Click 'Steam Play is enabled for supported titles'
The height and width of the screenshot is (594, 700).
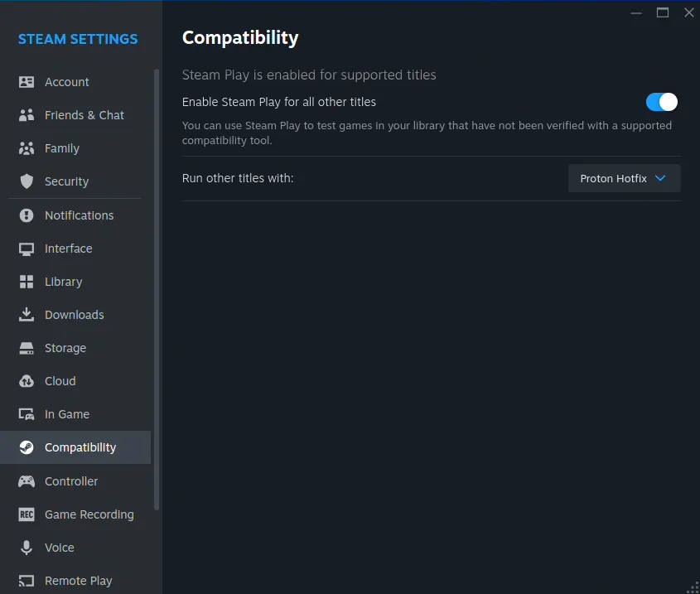pyautogui.click(x=309, y=75)
